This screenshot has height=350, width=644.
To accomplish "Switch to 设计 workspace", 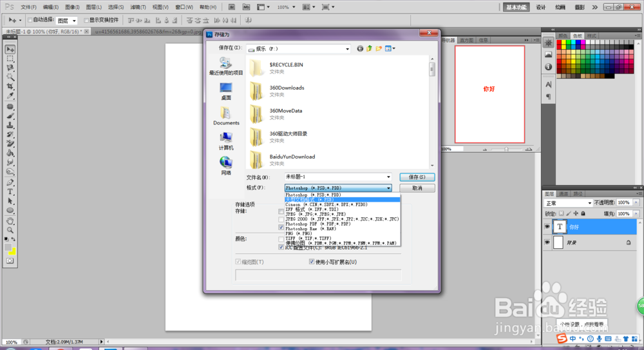I will click(x=541, y=7).
